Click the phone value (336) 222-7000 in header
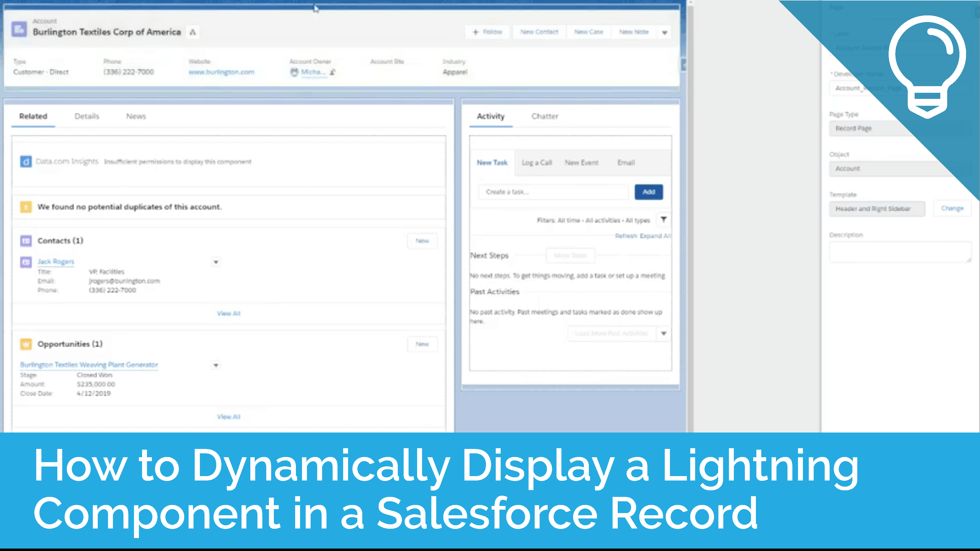This screenshot has height=551, width=980. pos(129,72)
